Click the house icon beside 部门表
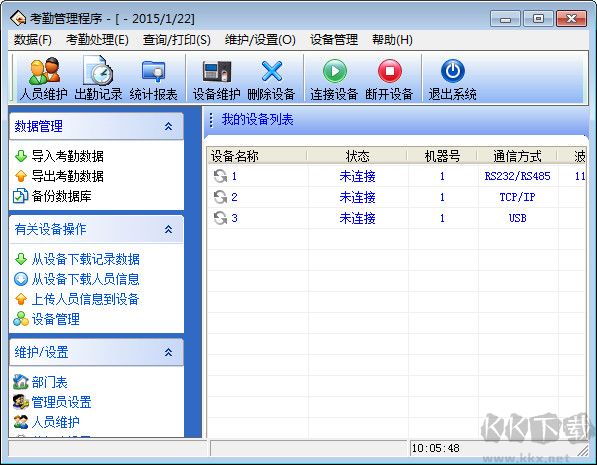This screenshot has width=597, height=465. (21, 382)
